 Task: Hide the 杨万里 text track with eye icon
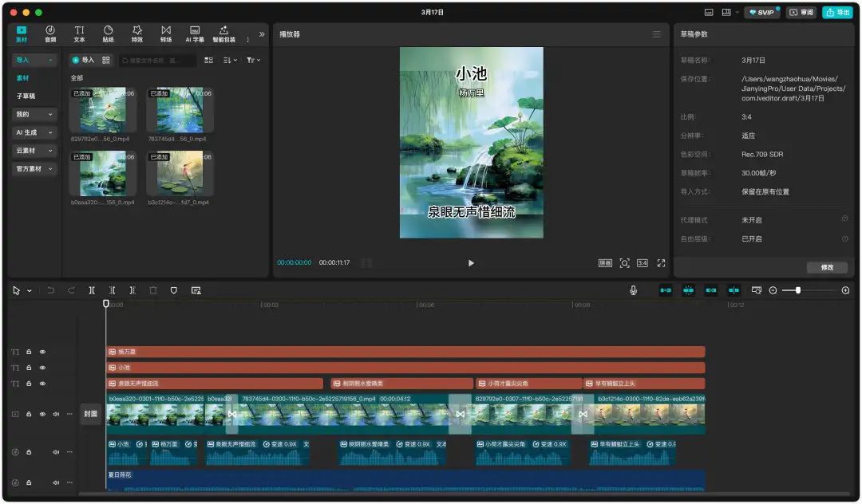[x=43, y=352]
